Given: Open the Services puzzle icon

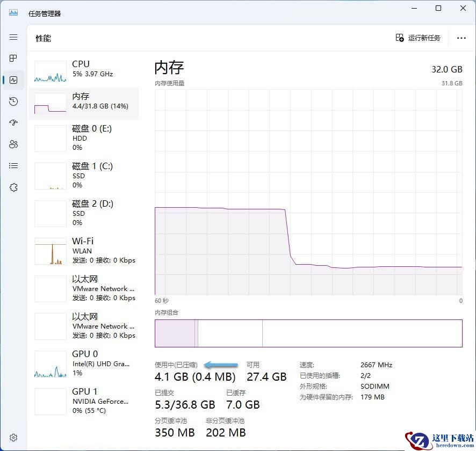Looking at the screenshot, I should (x=13, y=187).
